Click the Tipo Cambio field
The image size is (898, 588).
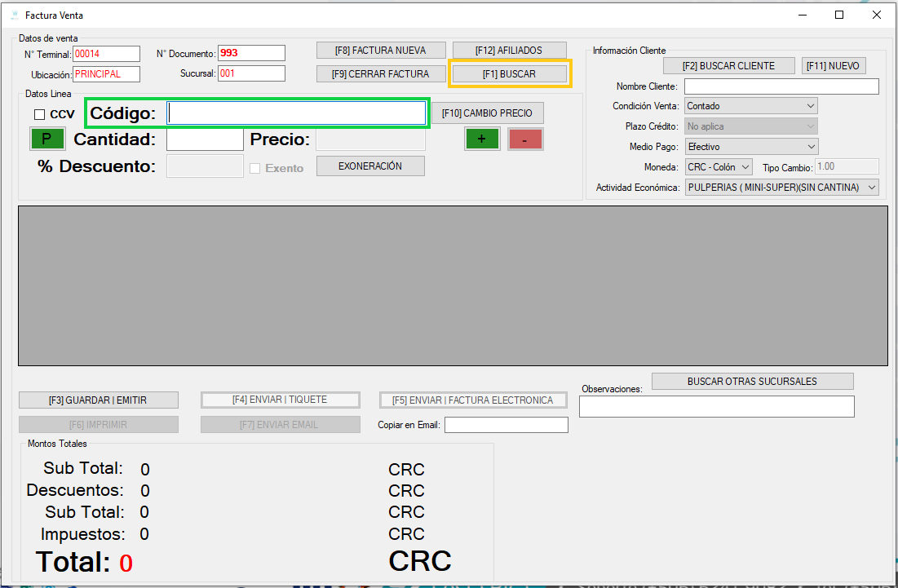pos(847,166)
